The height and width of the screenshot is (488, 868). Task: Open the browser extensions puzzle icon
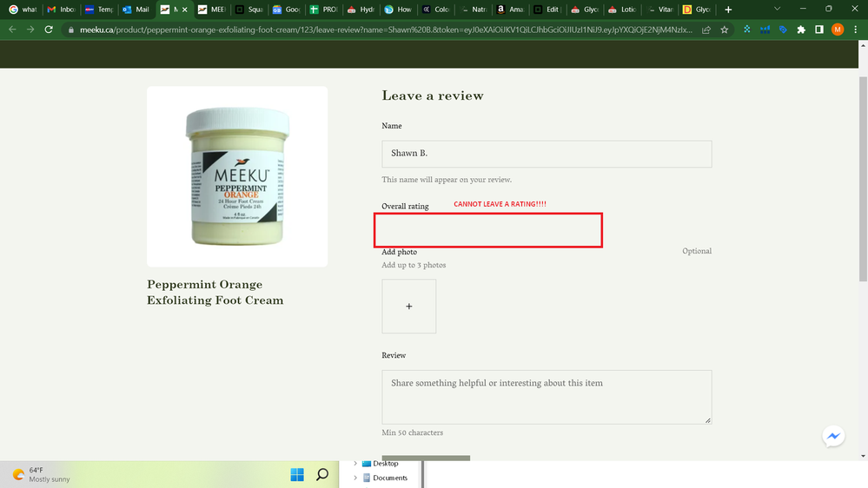(801, 29)
